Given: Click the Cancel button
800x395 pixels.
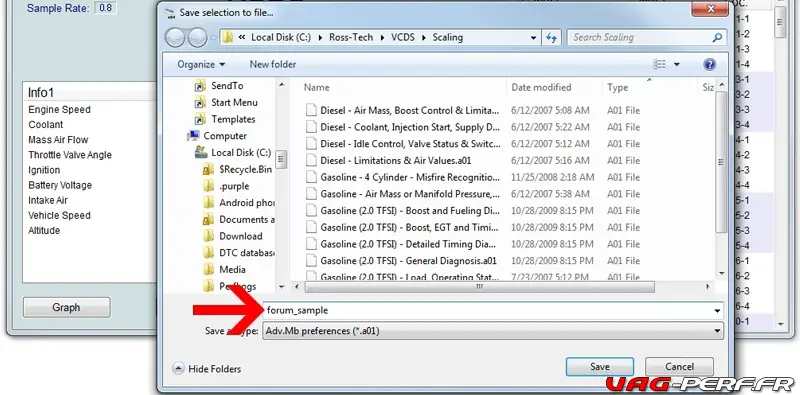Looking at the screenshot, I should pyautogui.click(x=679, y=367).
